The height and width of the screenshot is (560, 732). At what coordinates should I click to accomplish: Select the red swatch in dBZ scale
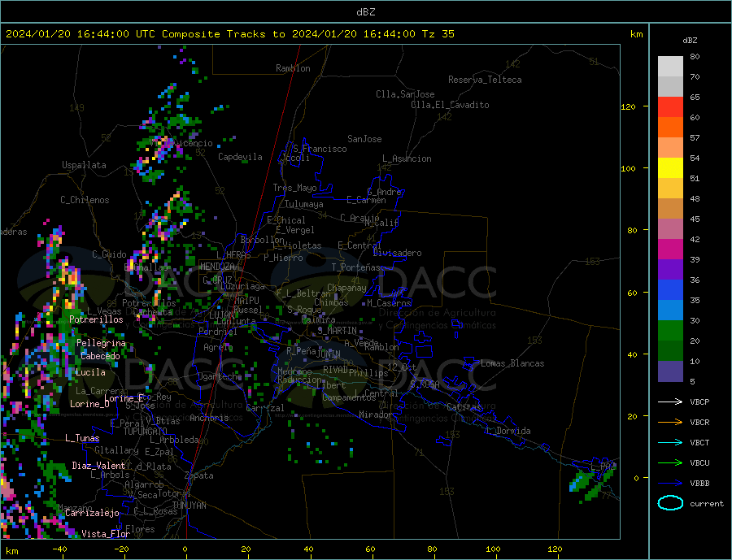(x=670, y=106)
